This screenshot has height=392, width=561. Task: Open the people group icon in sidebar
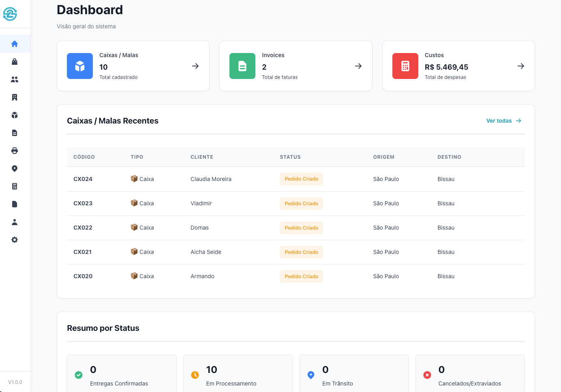coord(15,79)
